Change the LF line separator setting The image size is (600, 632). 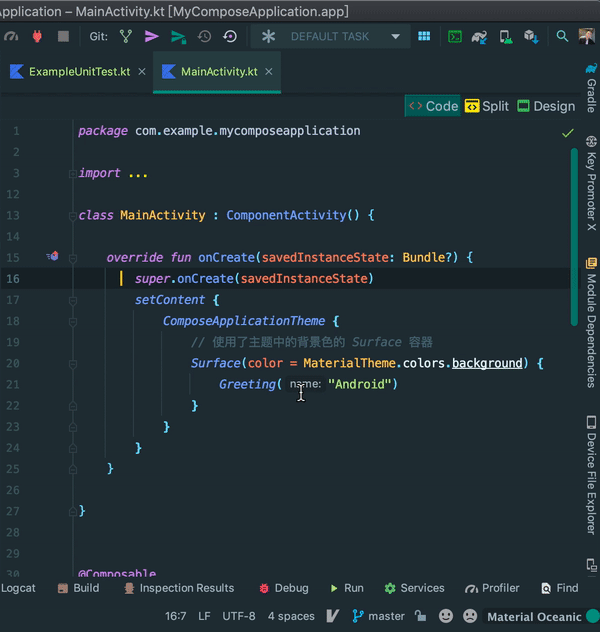204,616
